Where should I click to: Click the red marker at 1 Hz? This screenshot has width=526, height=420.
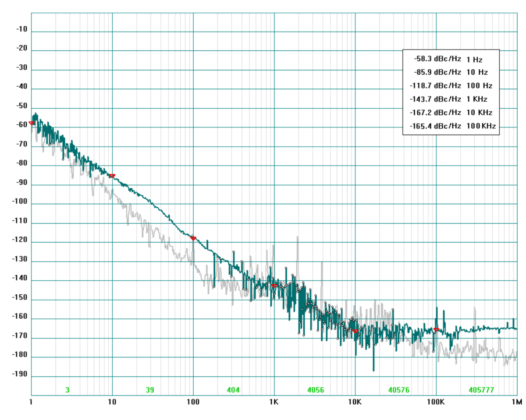(32, 123)
